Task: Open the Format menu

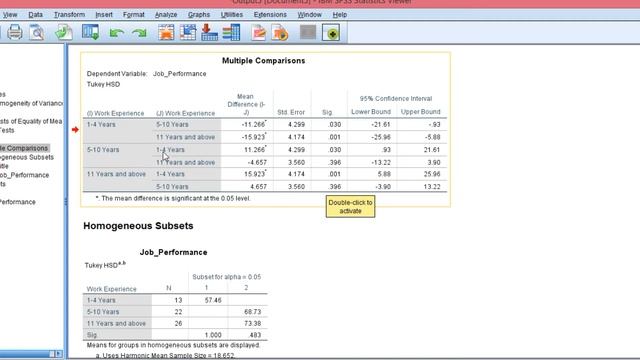Action: point(134,14)
